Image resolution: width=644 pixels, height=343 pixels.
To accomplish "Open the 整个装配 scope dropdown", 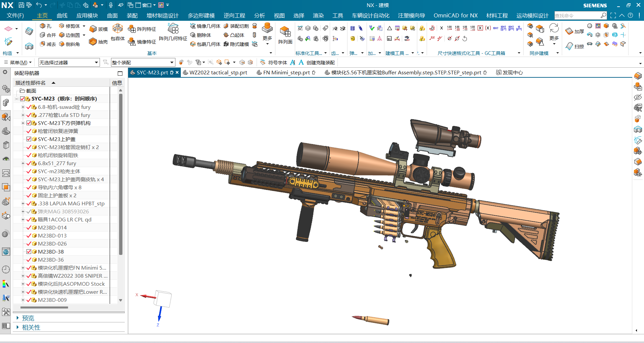I will point(143,62).
